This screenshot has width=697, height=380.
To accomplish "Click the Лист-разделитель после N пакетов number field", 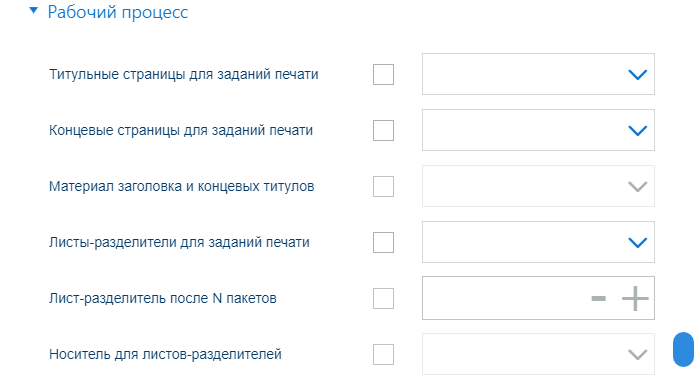I will pos(538,298).
